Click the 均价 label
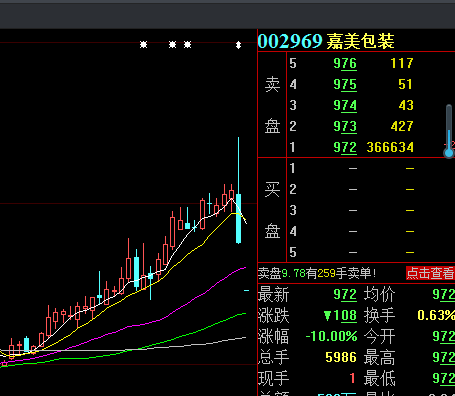This screenshot has width=455, height=396. (379, 295)
